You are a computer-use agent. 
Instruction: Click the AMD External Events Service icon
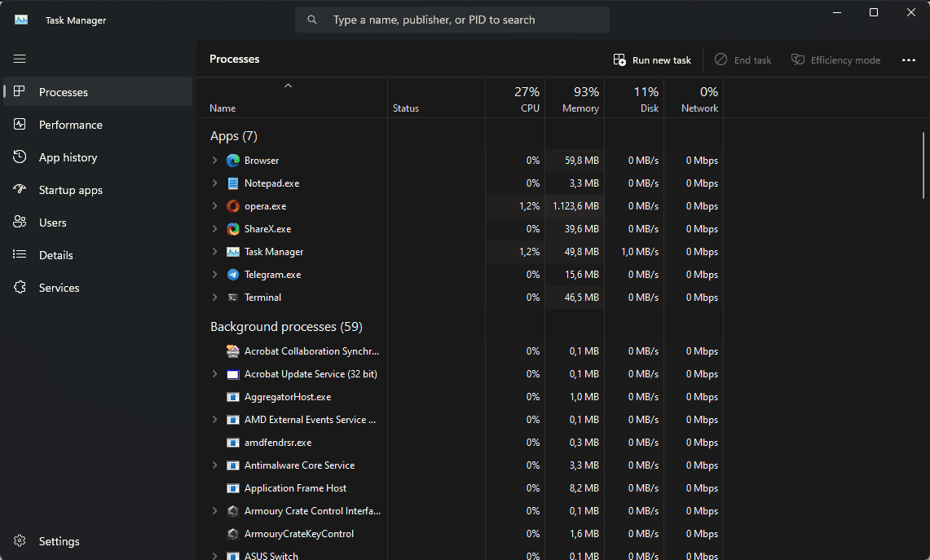pos(233,420)
